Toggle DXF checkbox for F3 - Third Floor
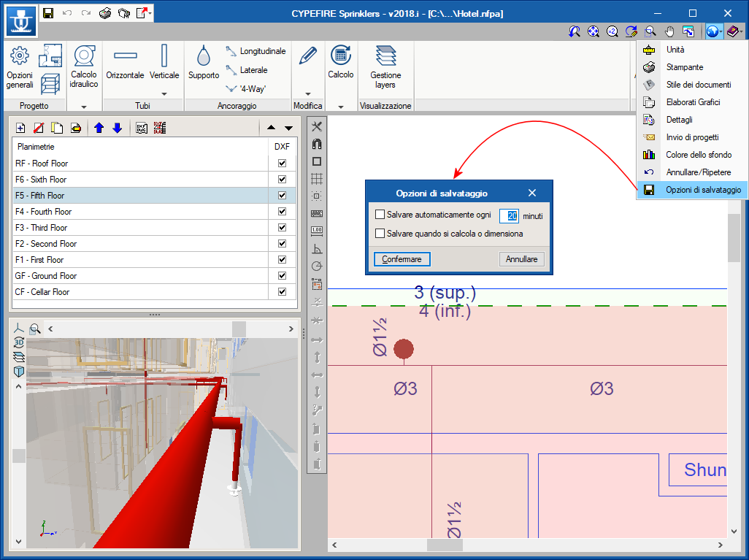The image size is (749, 560). [x=283, y=228]
